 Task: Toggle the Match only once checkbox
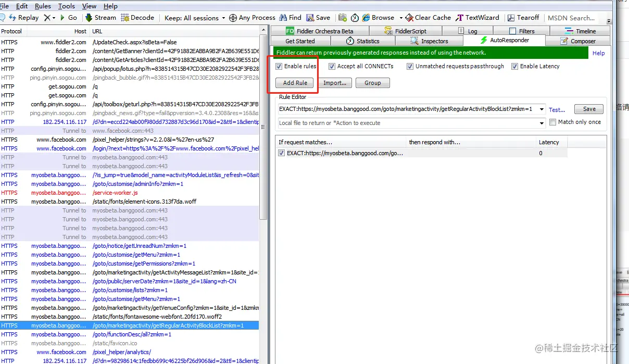pos(553,122)
